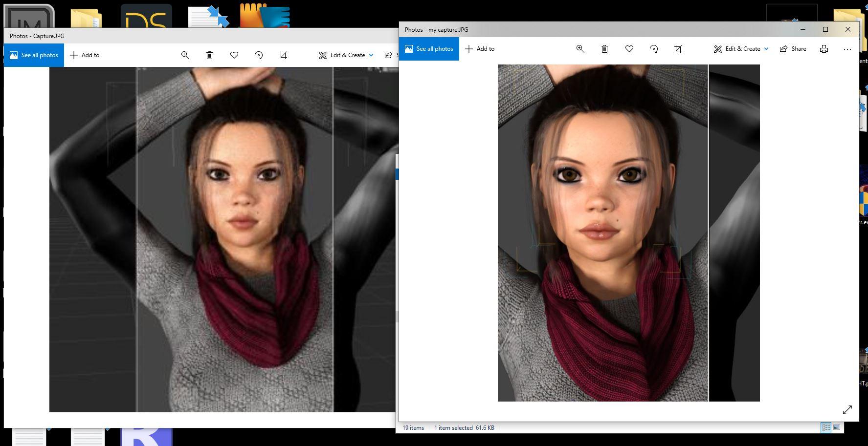Click the Capture.JPG window title bar
The height and width of the screenshot is (446, 868).
201,36
